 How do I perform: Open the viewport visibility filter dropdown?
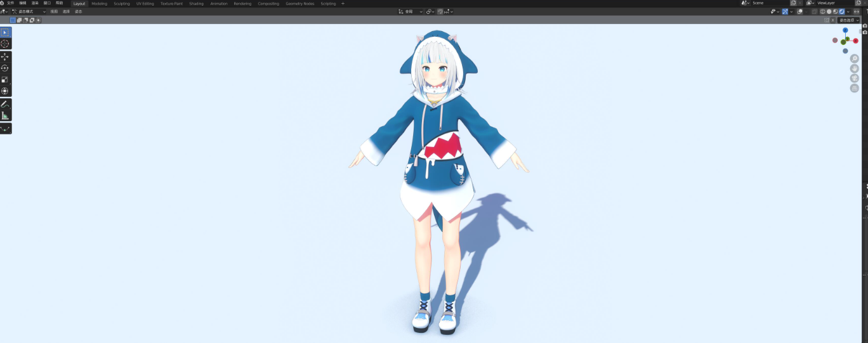(x=774, y=11)
